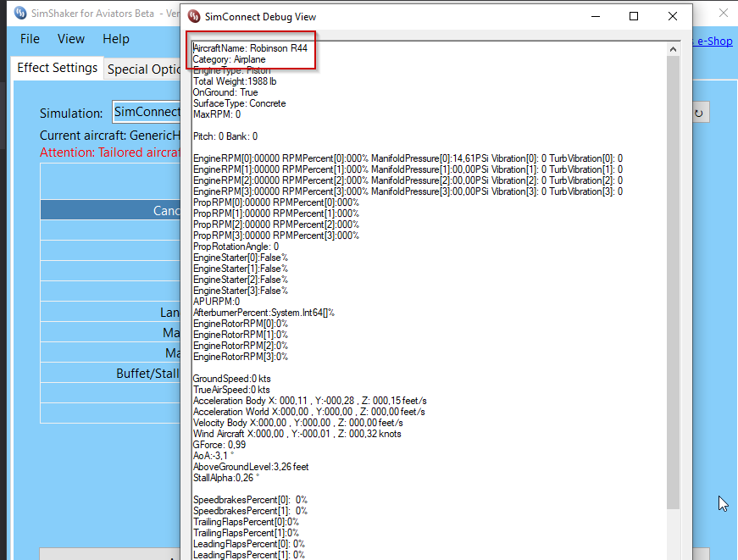
Task: Click the EngineRotorRPM[0]:0% line
Action: click(241, 324)
